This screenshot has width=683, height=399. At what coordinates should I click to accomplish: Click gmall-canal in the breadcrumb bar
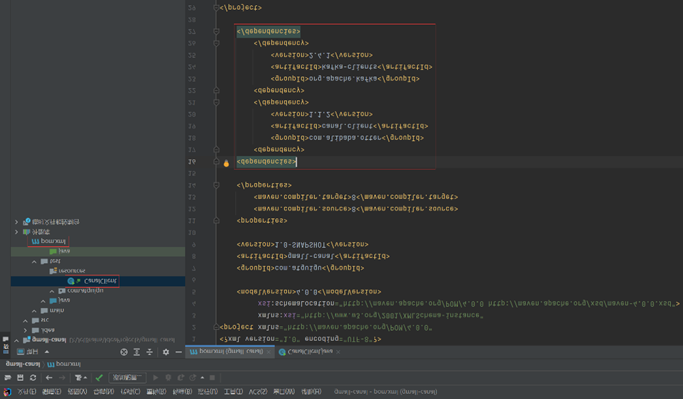click(22, 364)
